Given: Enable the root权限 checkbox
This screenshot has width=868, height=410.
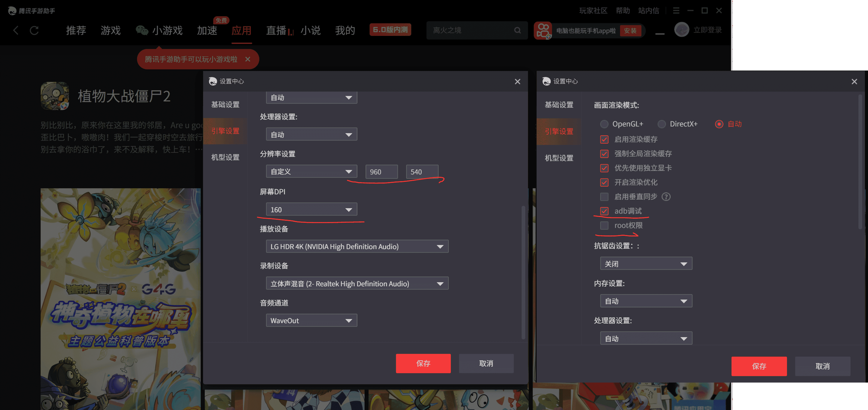Looking at the screenshot, I should pos(604,226).
